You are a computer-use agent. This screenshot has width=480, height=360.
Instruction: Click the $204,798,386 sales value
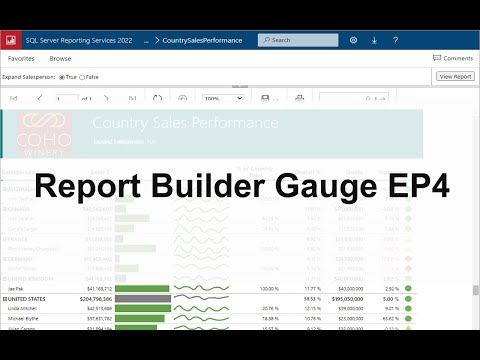[96, 299]
